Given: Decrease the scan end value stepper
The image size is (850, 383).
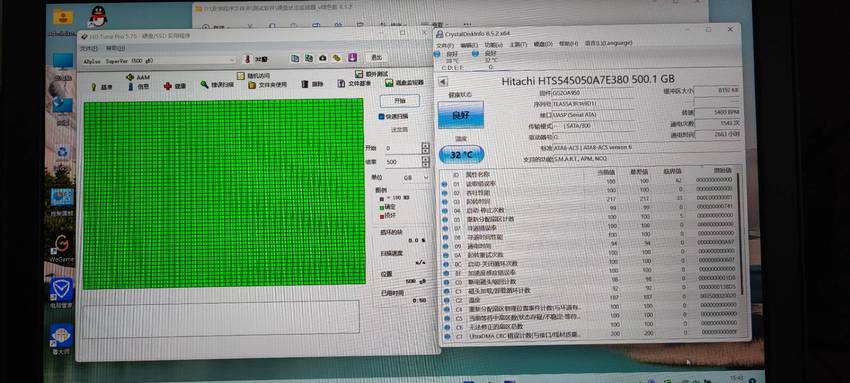Looking at the screenshot, I should 425,165.
